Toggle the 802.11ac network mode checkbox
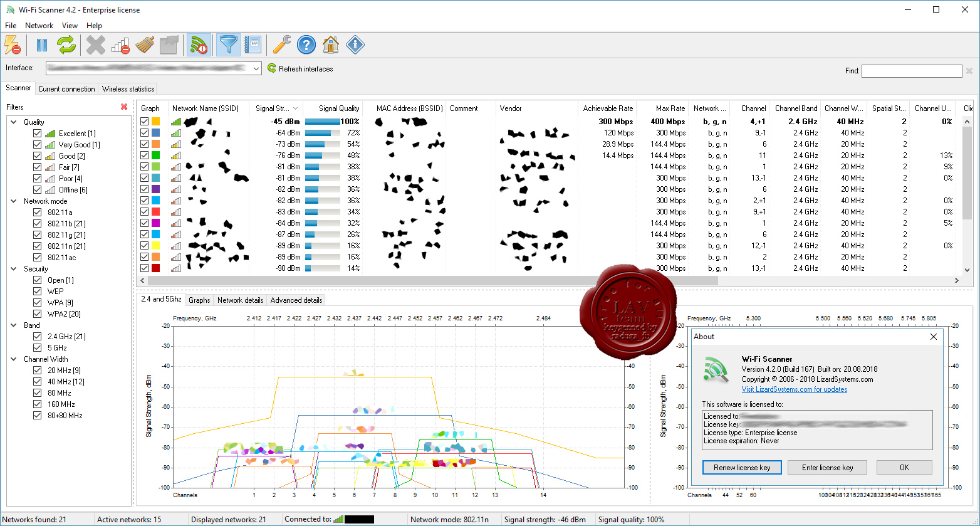Viewport: 980px width, 526px height. 37,258
